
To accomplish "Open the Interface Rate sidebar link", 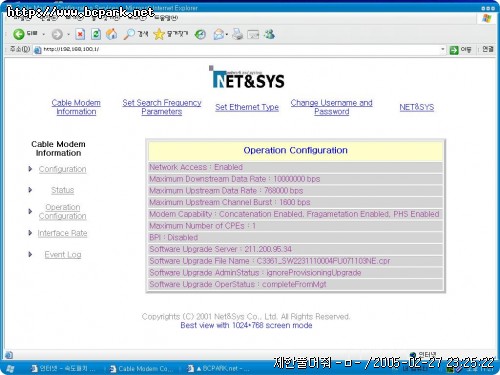I will [x=62, y=233].
